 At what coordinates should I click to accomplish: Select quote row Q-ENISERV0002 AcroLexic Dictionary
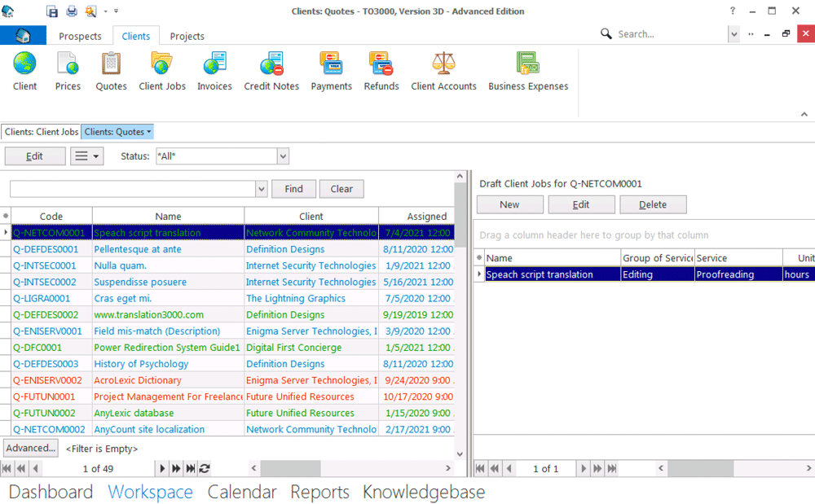tap(227, 380)
